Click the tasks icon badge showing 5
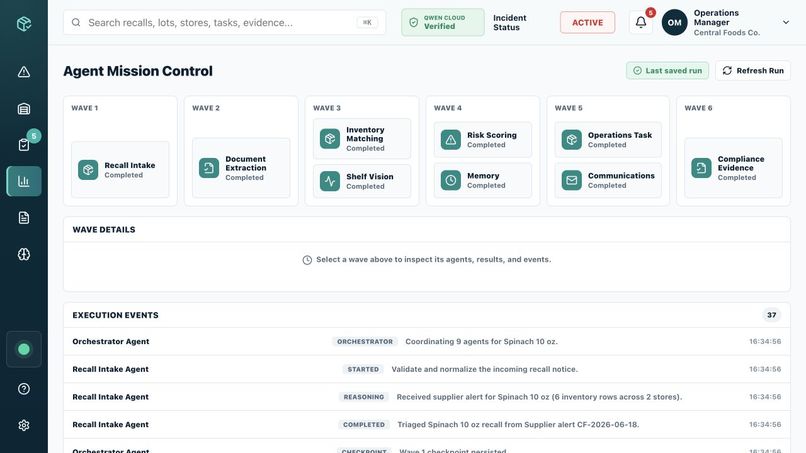 pyautogui.click(x=34, y=136)
